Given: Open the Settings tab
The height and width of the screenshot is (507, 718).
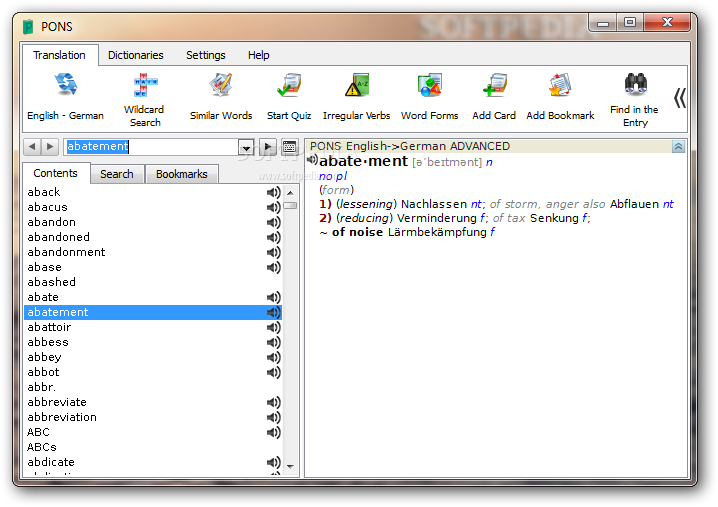Looking at the screenshot, I should (x=206, y=55).
